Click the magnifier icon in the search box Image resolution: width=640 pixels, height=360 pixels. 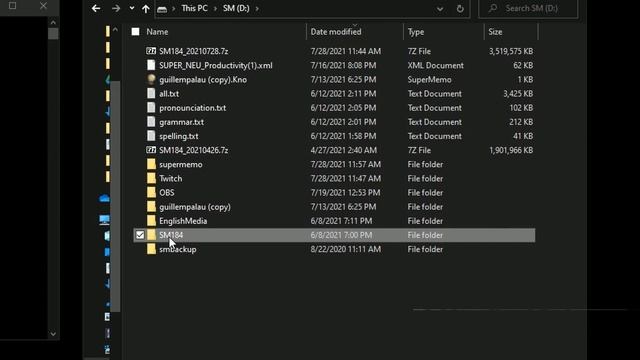(493, 8)
